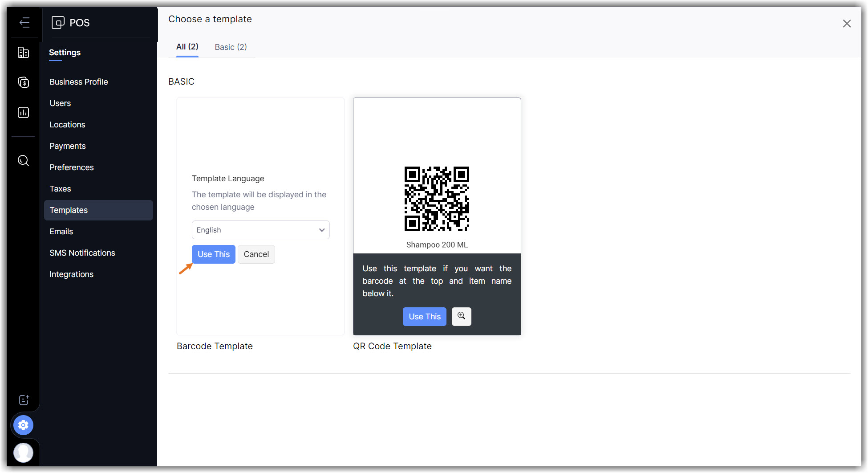Click the settings gear icon
Viewport: 868px width, 473px height.
pyautogui.click(x=24, y=425)
